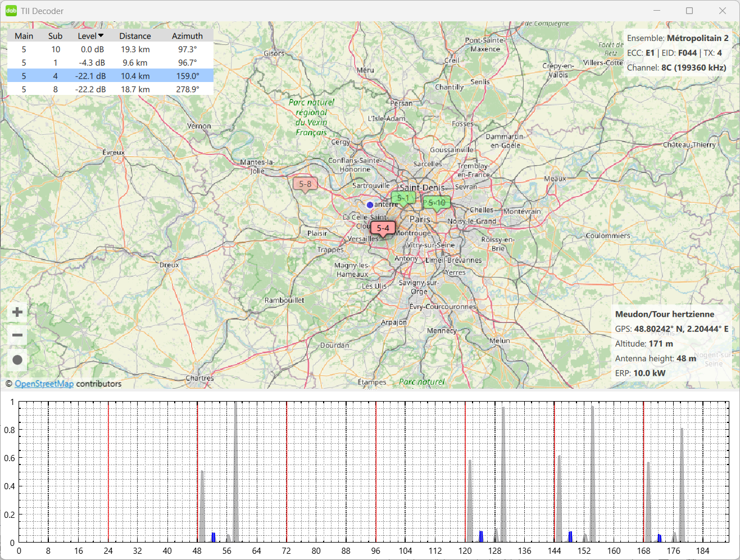Click the tall gray peak near carrier 58
Viewport: 740px width, 560px height.
tap(235, 472)
